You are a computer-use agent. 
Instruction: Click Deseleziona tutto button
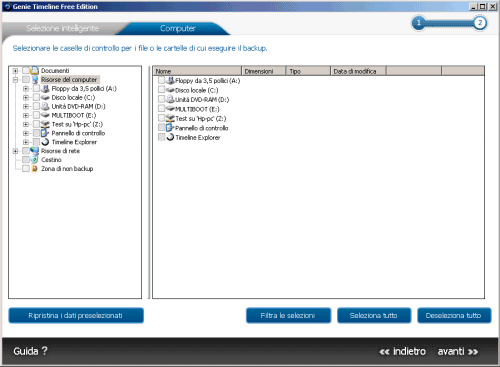click(454, 315)
